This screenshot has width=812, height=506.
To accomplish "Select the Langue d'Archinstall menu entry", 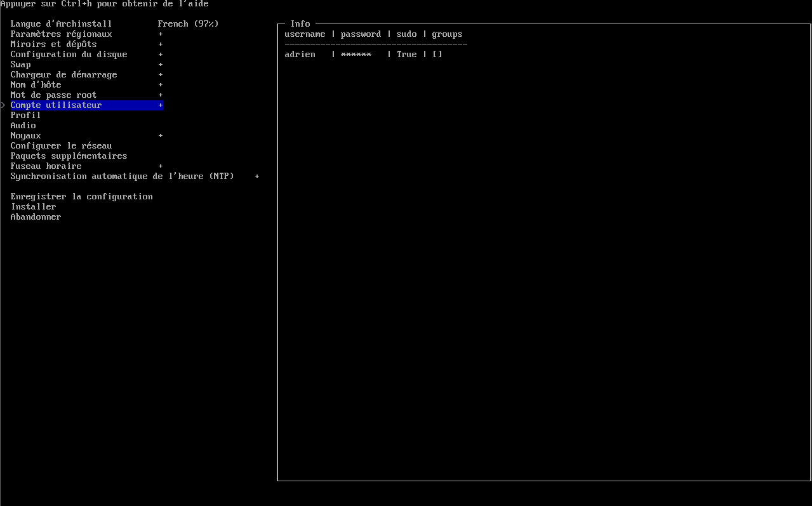I will click(61, 23).
